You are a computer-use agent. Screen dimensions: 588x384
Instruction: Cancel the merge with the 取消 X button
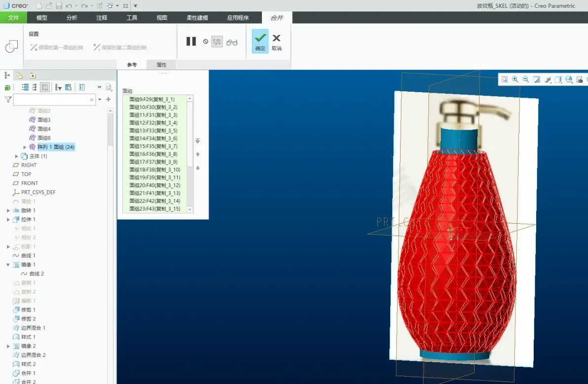(x=276, y=42)
